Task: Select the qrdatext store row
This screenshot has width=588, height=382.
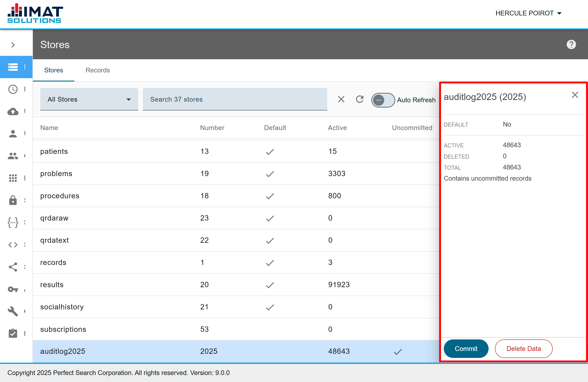Action: click(x=236, y=240)
